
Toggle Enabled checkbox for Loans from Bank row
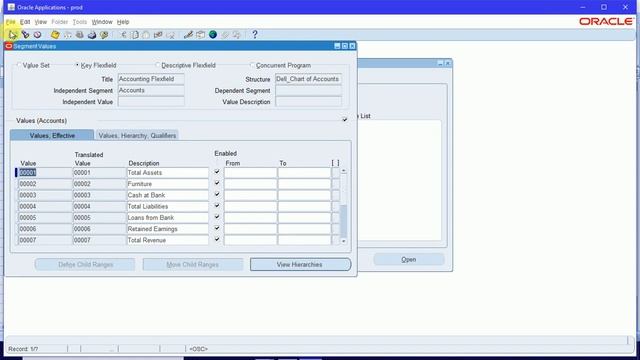click(x=217, y=217)
